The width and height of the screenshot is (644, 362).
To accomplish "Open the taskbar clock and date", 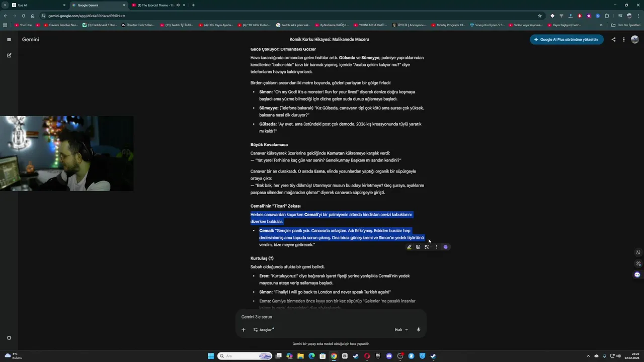I will click(631, 356).
